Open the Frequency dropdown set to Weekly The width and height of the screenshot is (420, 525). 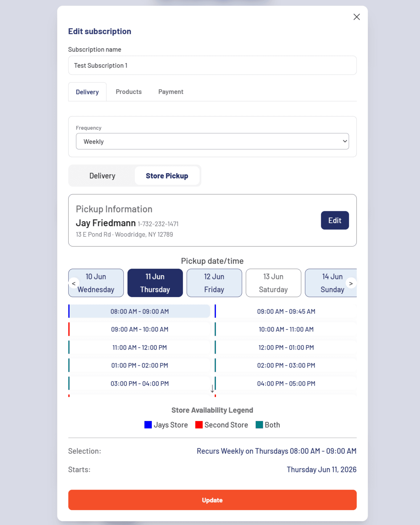(212, 142)
